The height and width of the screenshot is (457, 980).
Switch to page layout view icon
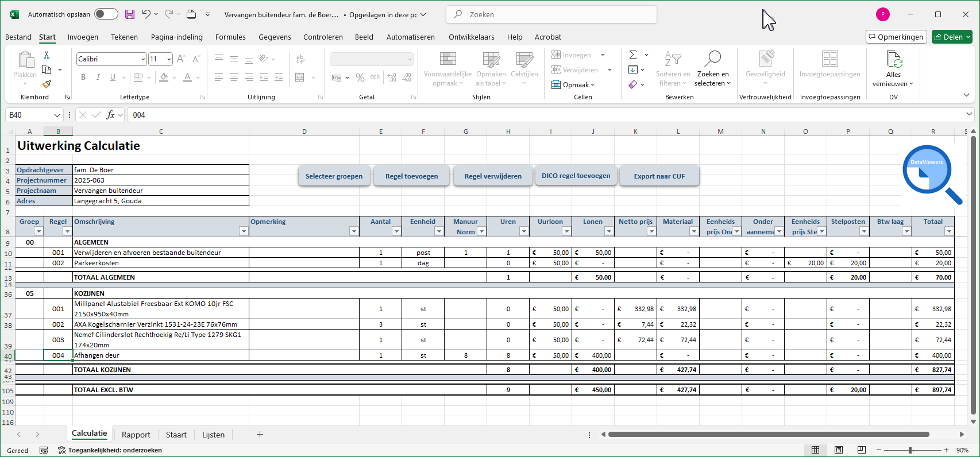pyautogui.click(x=839, y=450)
